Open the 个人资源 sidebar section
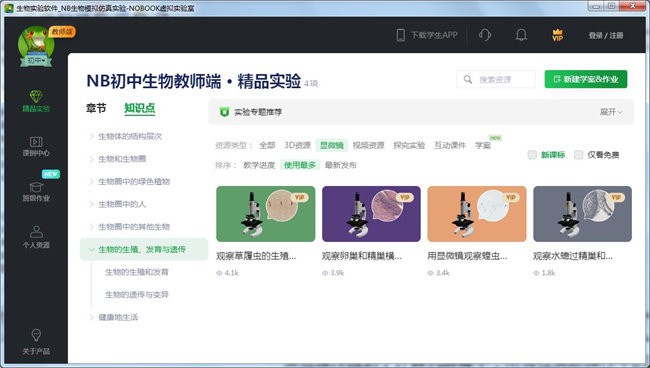 coord(36,237)
